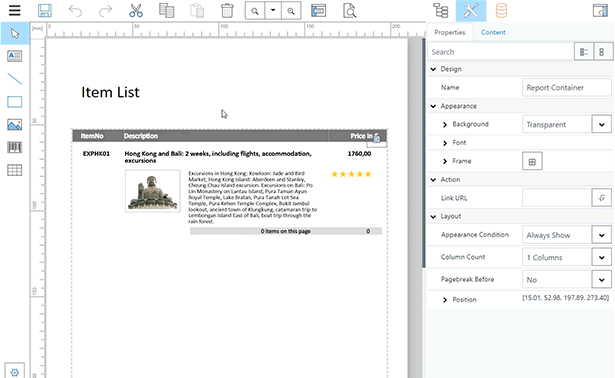Show the object tree panel
This screenshot has height=378, width=615.
440,11
